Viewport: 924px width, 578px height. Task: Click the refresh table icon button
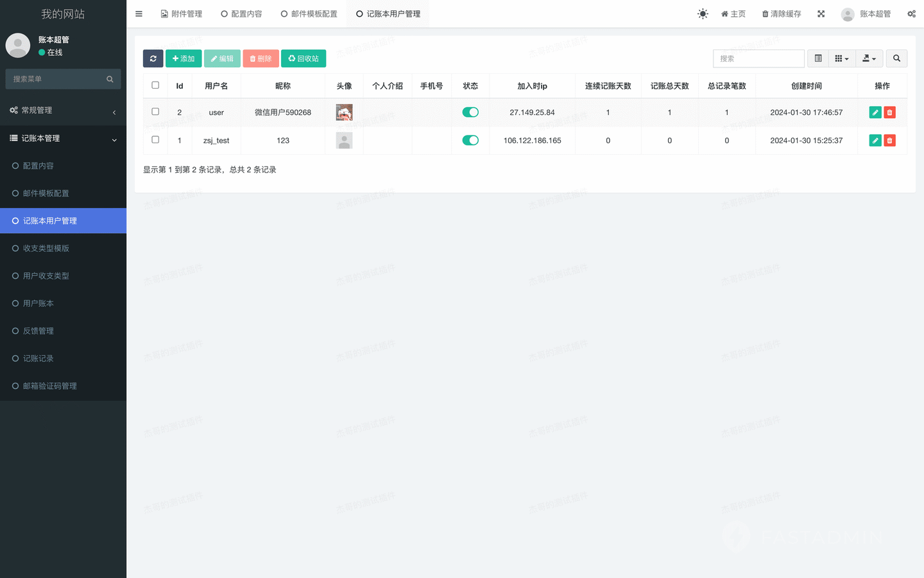coord(153,58)
